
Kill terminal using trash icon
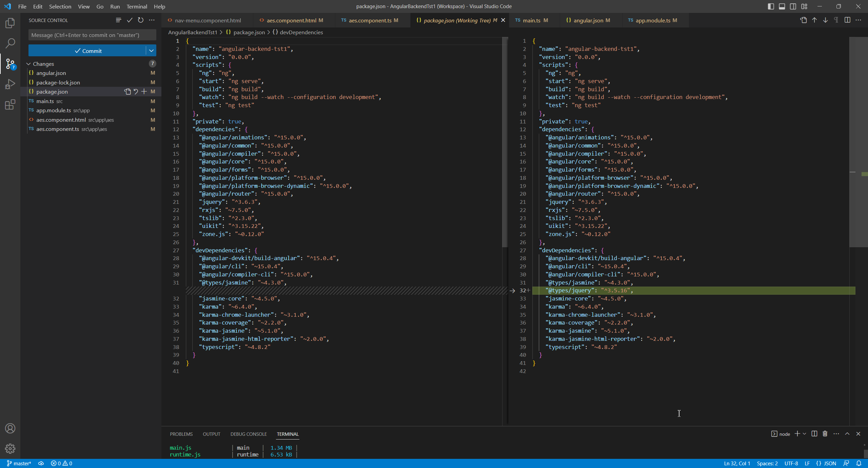[x=825, y=434]
